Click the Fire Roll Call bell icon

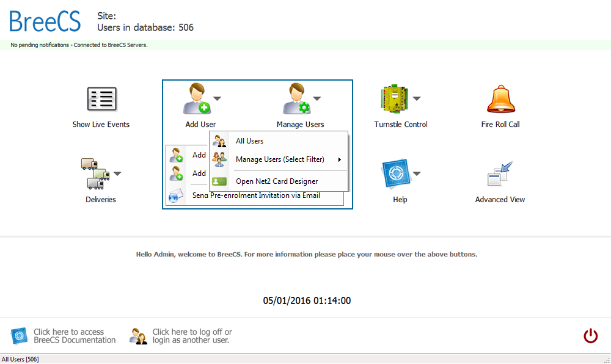[501, 99]
